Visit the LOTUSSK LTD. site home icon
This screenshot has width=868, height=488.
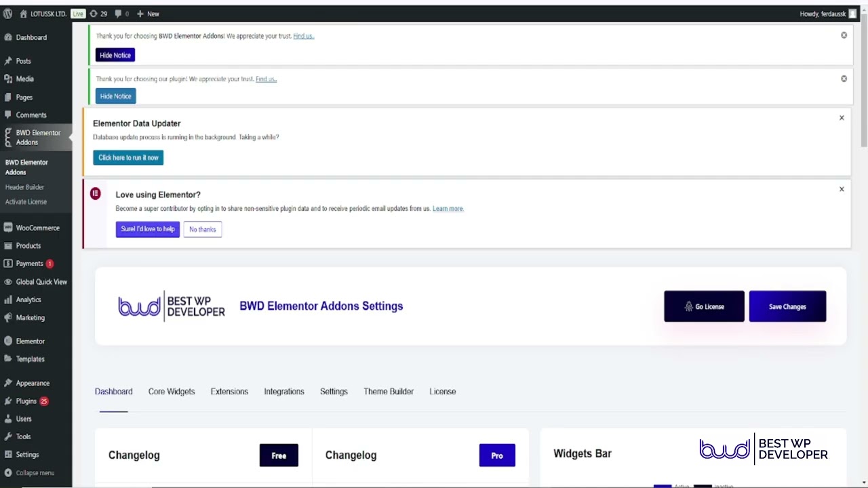[x=23, y=14]
